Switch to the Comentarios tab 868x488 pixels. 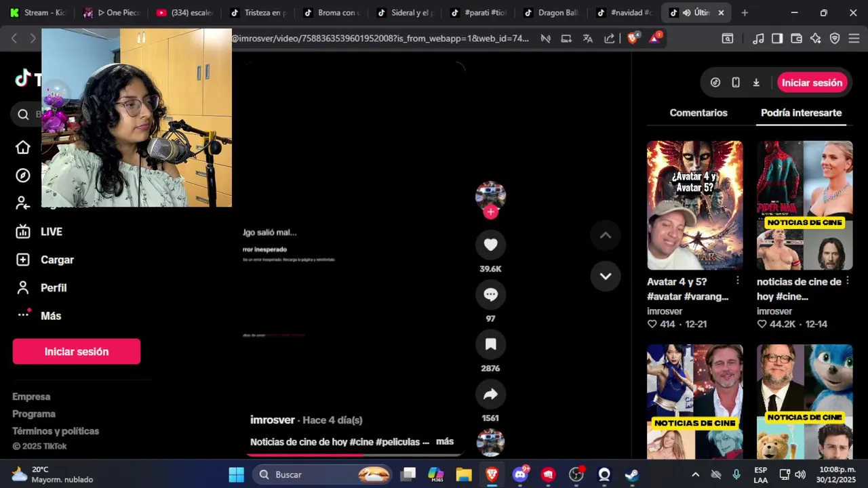[698, 113]
